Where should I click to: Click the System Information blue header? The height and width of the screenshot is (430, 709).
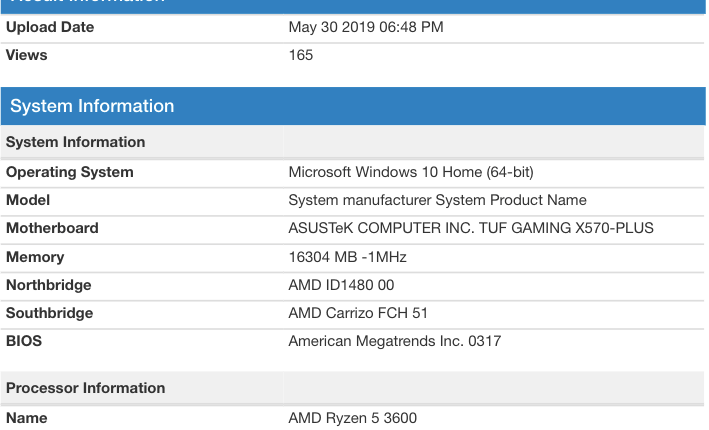[x=353, y=106]
